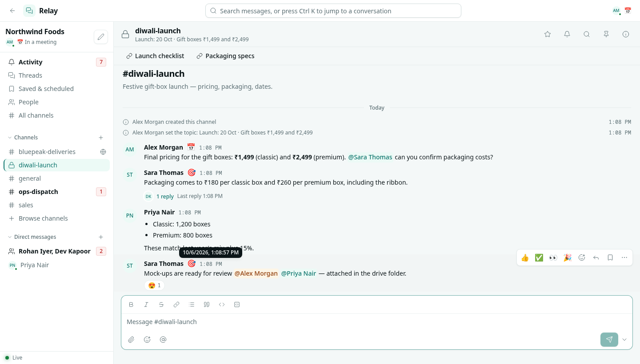Image resolution: width=640 pixels, height=364 pixels.
Task: Open emoji picker in message hover toolbar
Action: click(582, 257)
